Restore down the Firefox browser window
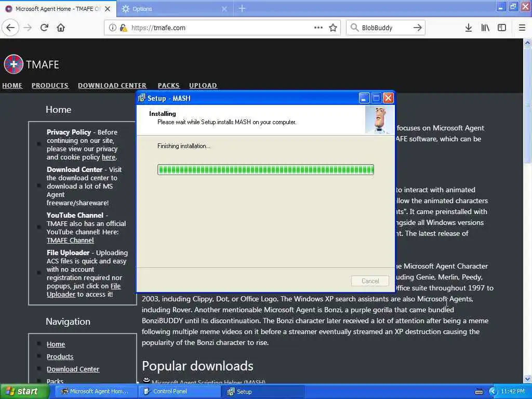 pyautogui.click(x=513, y=6)
